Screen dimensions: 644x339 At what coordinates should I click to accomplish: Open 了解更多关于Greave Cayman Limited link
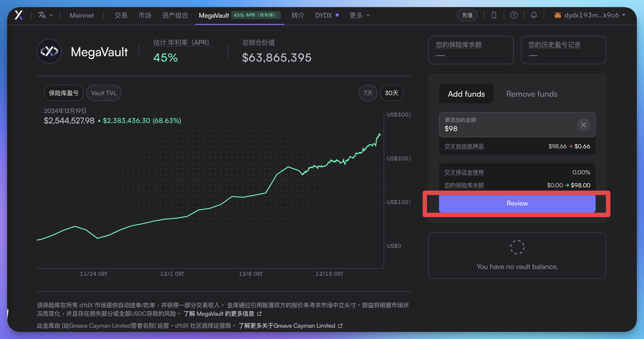click(x=291, y=326)
